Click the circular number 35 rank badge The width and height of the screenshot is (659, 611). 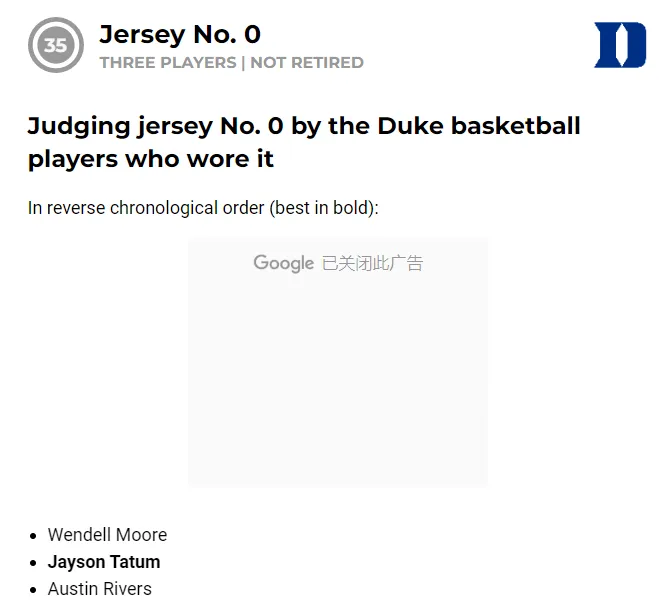point(56,45)
